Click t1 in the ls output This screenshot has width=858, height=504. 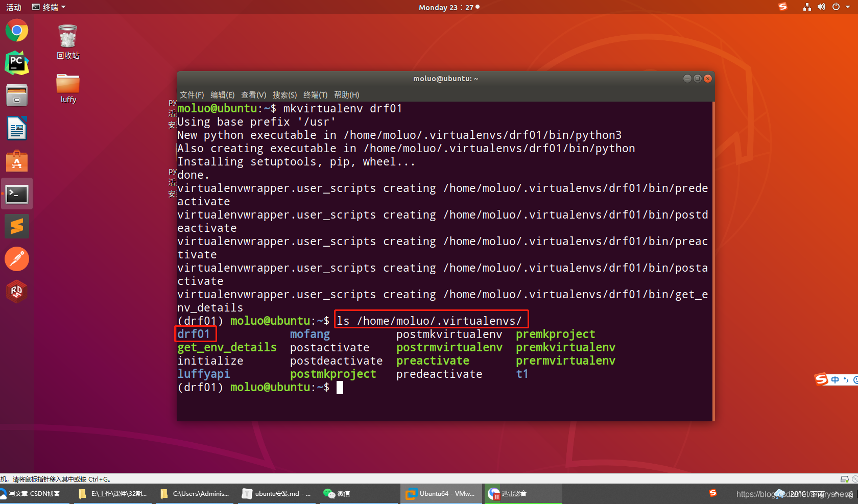pos(522,374)
